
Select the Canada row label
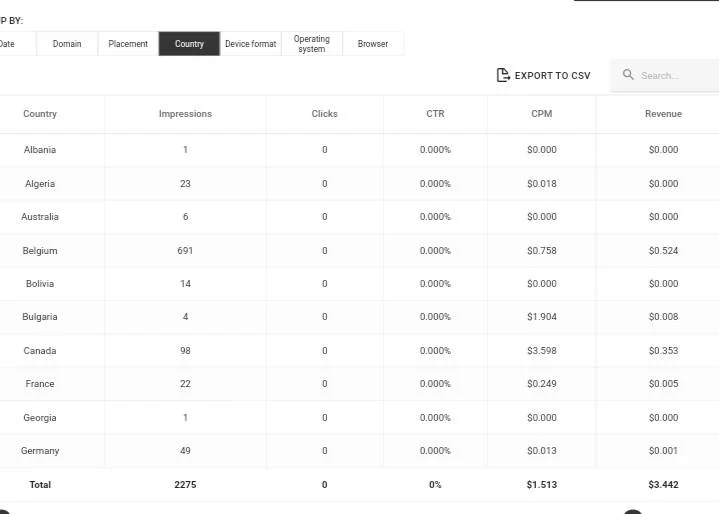pos(40,350)
